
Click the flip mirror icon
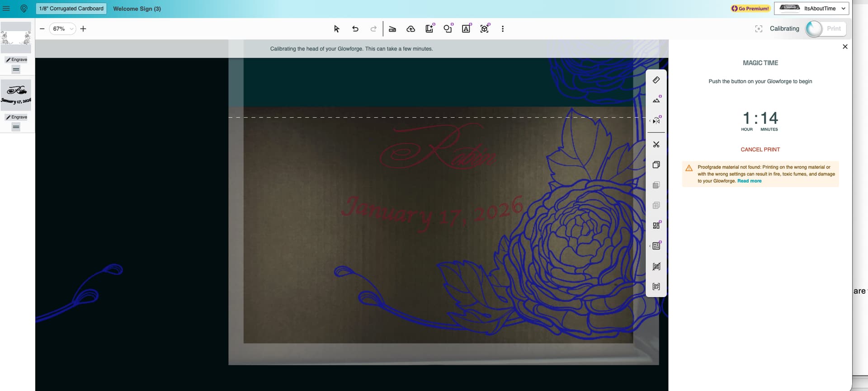[x=656, y=121]
